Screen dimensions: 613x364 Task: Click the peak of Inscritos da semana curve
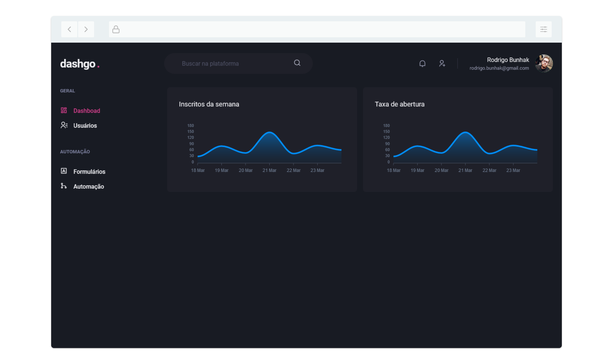[x=270, y=132]
